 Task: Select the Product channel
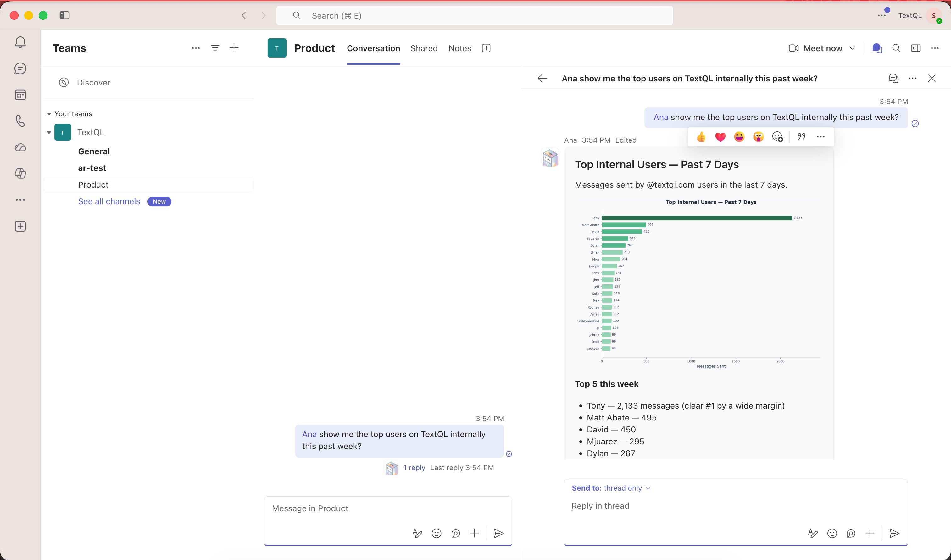[148, 185]
